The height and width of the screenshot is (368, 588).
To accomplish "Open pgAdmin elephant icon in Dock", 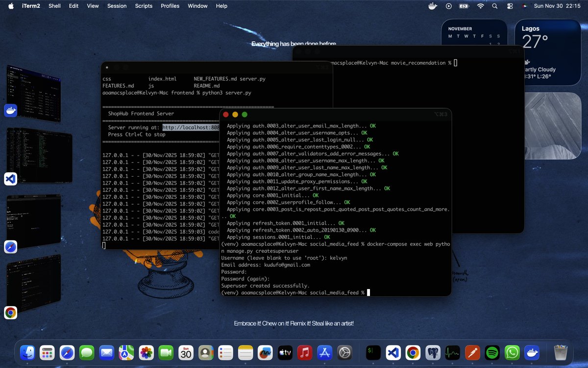I will (433, 352).
